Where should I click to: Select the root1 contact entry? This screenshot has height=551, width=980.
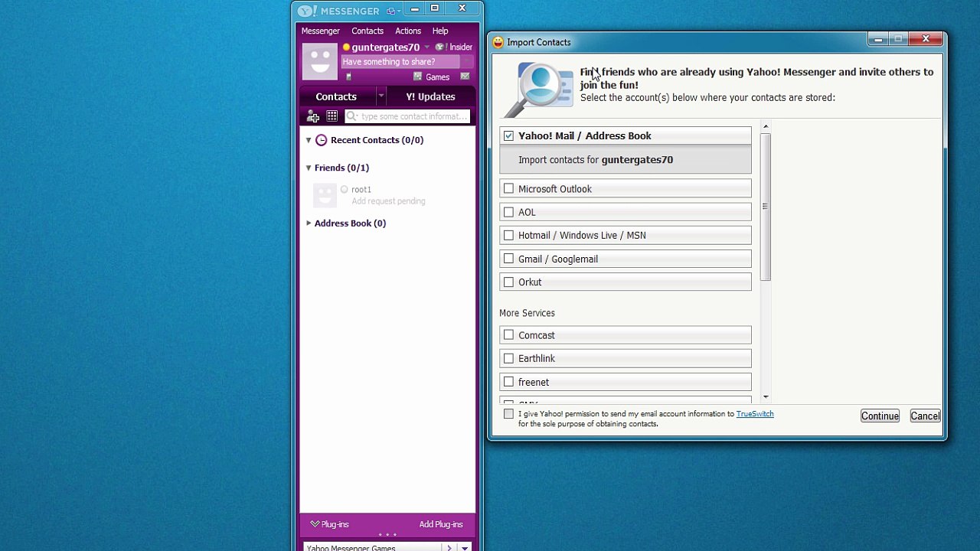387,195
